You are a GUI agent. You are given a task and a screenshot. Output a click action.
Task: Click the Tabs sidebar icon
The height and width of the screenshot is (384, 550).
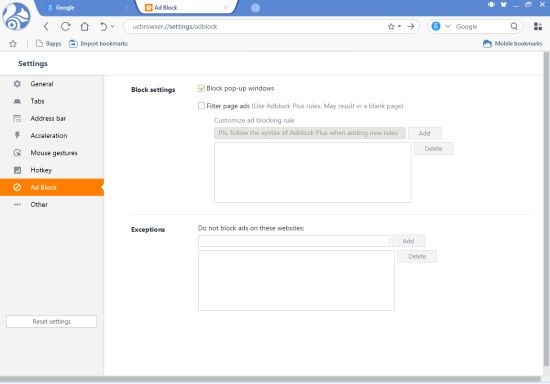17,101
